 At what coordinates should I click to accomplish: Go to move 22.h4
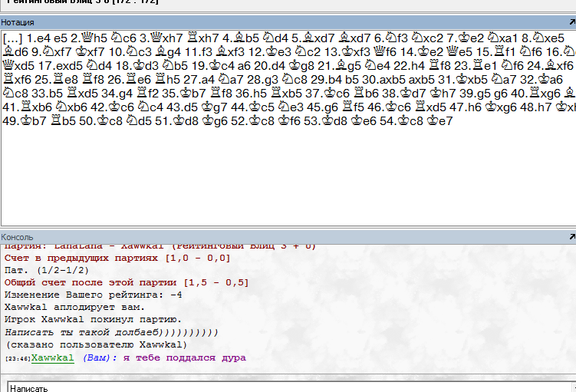409,66
